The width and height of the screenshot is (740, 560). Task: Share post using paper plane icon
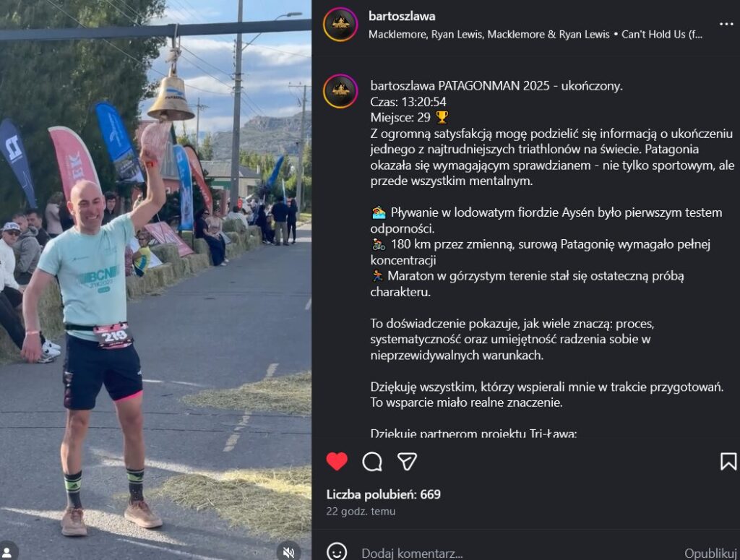(407, 462)
